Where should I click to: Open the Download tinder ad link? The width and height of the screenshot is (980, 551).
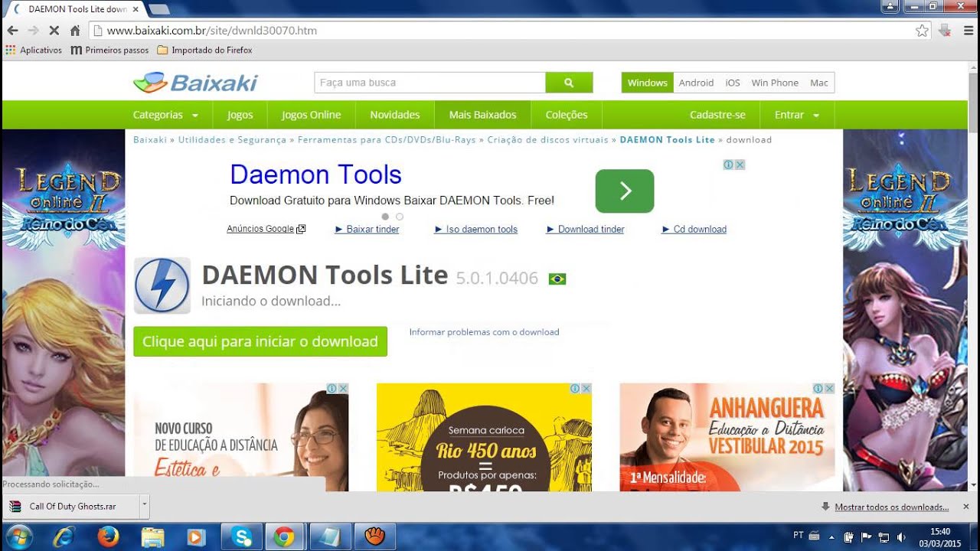click(586, 229)
